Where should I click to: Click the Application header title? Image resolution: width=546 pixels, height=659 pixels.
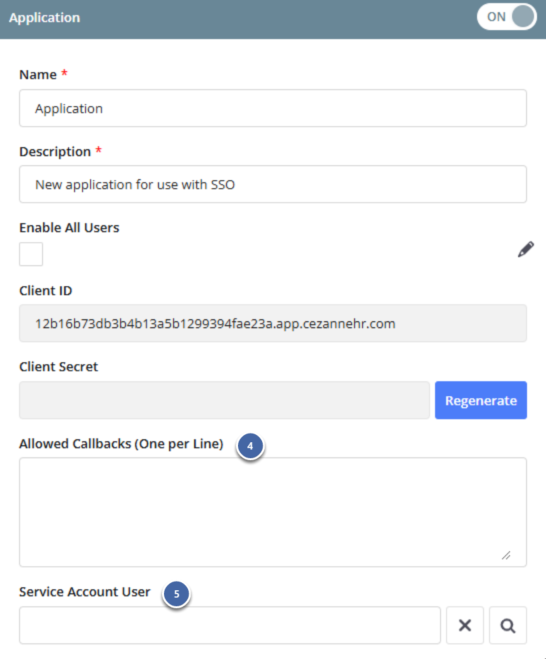(x=45, y=18)
